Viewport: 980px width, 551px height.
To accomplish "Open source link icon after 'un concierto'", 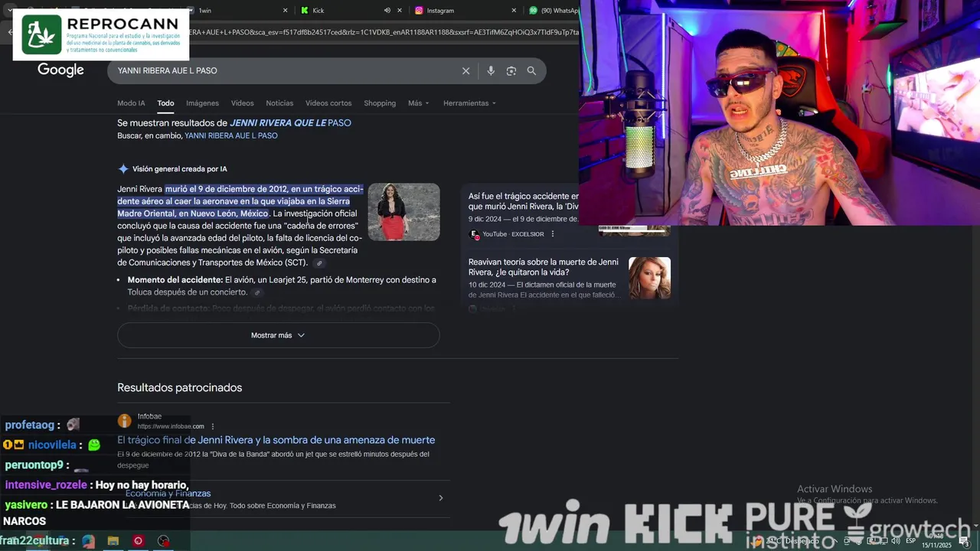I will point(257,292).
